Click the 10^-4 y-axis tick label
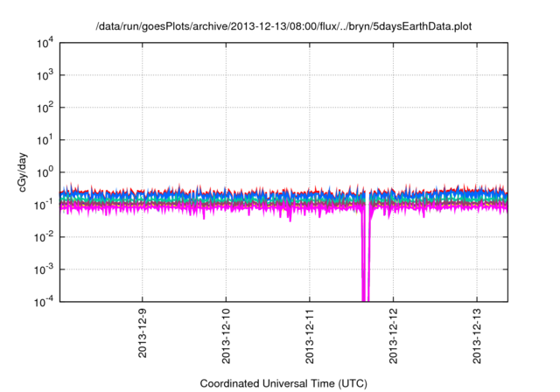The width and height of the screenshot is (560, 392). click(x=45, y=302)
